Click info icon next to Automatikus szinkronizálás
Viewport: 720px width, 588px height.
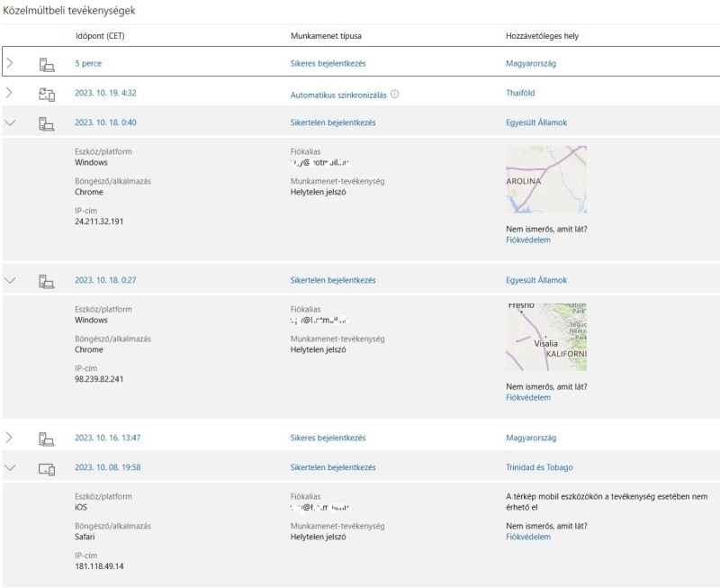coord(394,94)
